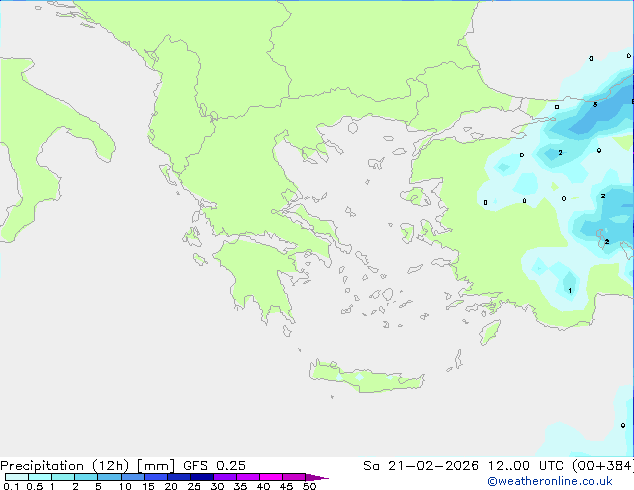Viewport: 634px width, 490px height.
Task: Click the 0.1–0.5 mm palest legend swatch
Action: tap(17, 477)
